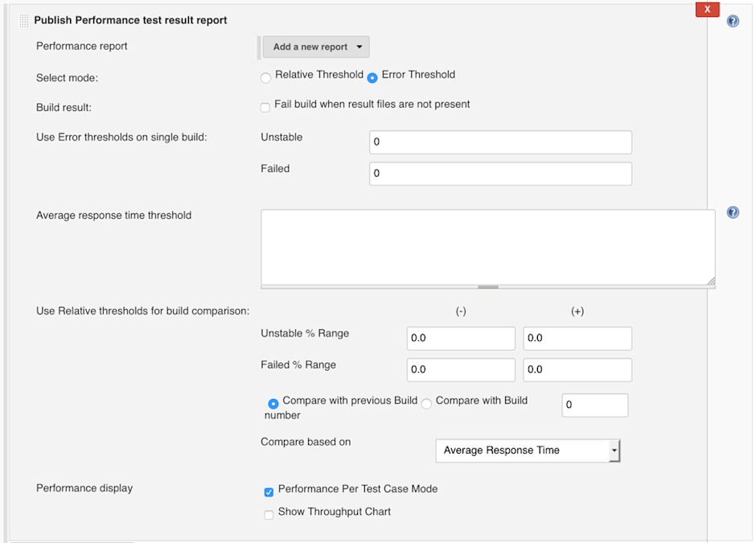The width and height of the screenshot is (756, 543).
Task: Open the Compare based on dropdown
Action: 528,450
